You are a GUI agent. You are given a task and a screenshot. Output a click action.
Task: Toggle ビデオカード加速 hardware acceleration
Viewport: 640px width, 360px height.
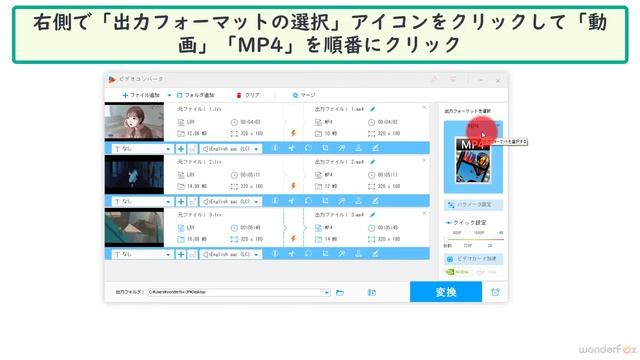coord(473,259)
